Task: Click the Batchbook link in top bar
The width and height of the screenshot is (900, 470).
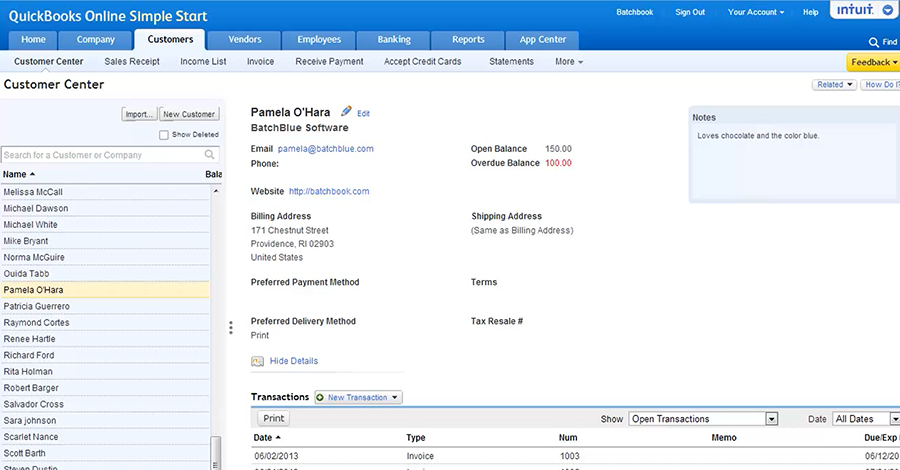Action: 634,12
